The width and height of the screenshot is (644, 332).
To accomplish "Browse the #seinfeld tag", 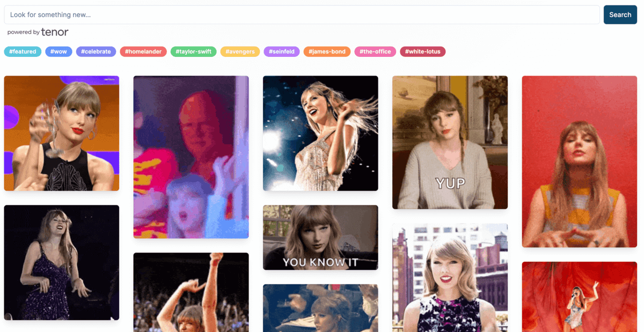I will coord(282,51).
